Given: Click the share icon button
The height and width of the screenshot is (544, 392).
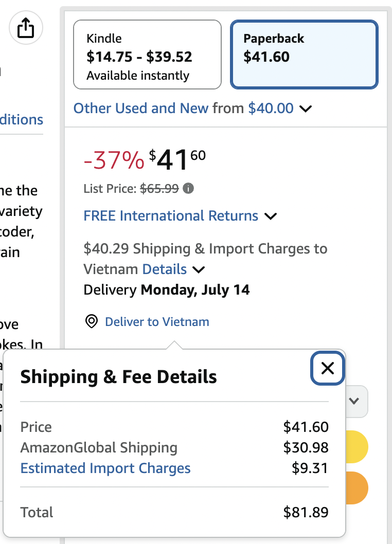Looking at the screenshot, I should tap(26, 28).
